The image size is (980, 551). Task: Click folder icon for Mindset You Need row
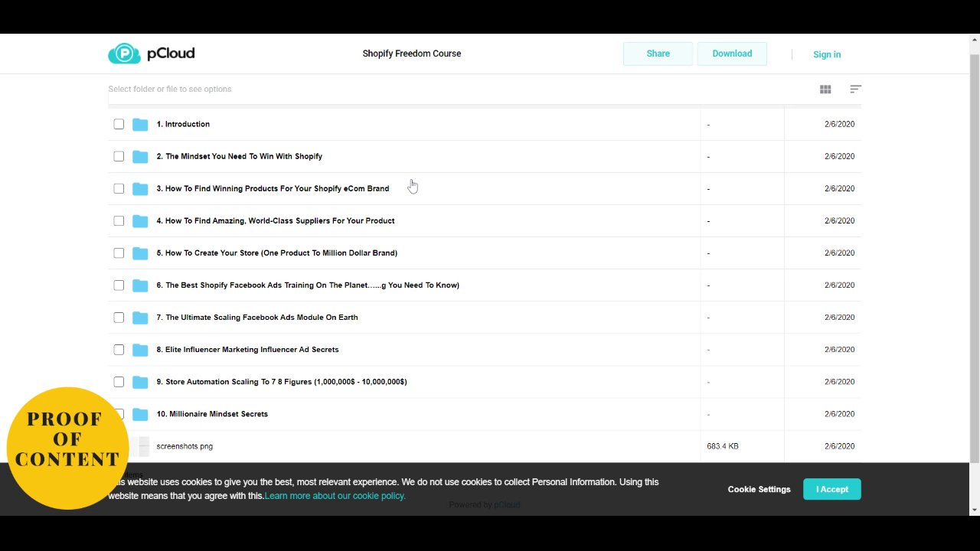pos(140,156)
